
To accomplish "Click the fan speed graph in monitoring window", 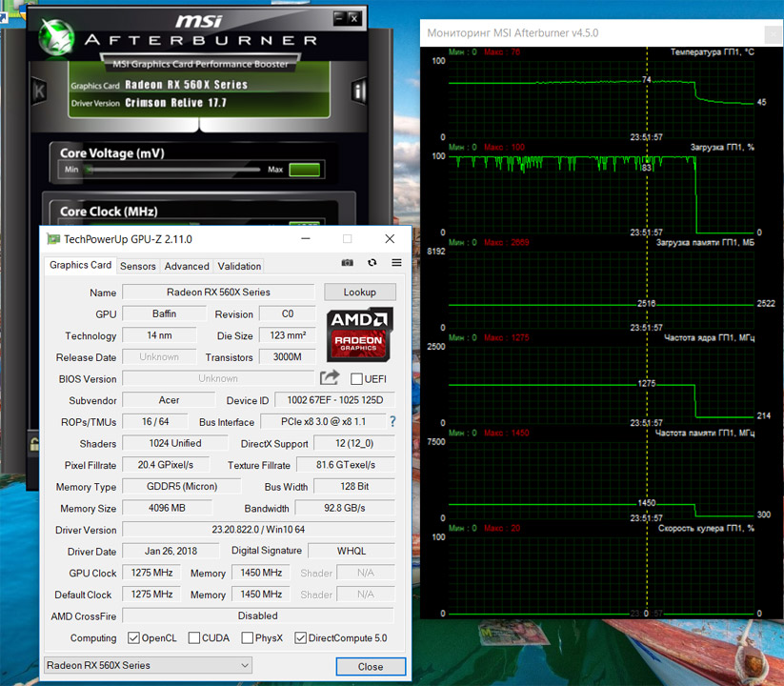I will [x=601, y=575].
